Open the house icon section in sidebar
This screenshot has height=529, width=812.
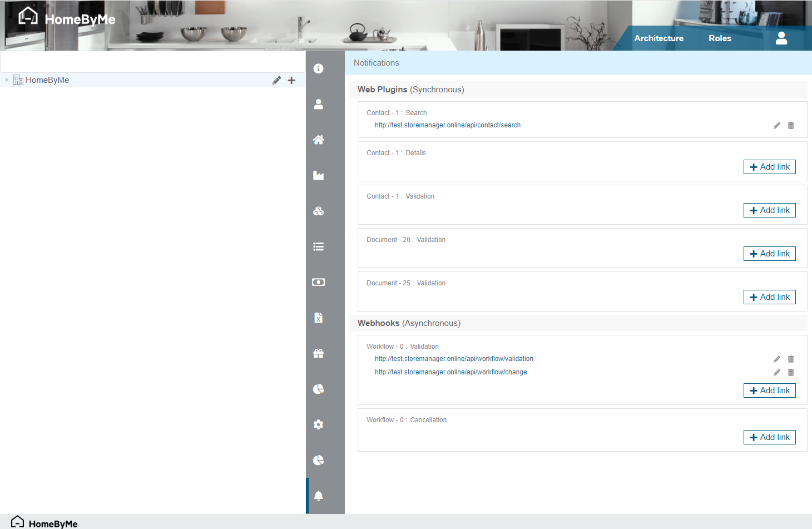319,140
